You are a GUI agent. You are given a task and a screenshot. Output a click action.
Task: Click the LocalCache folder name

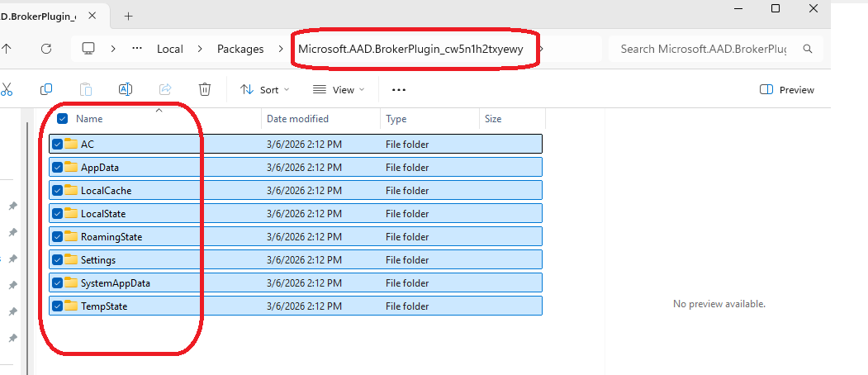(x=106, y=191)
